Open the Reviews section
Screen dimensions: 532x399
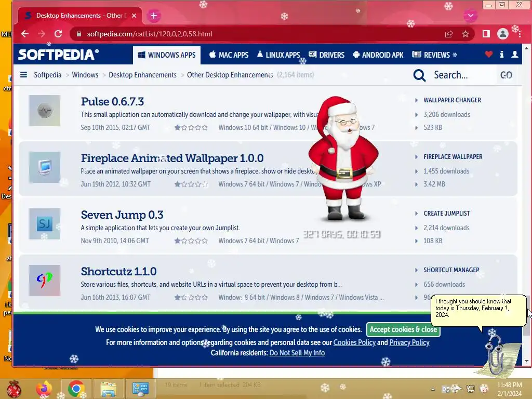[x=431, y=55]
